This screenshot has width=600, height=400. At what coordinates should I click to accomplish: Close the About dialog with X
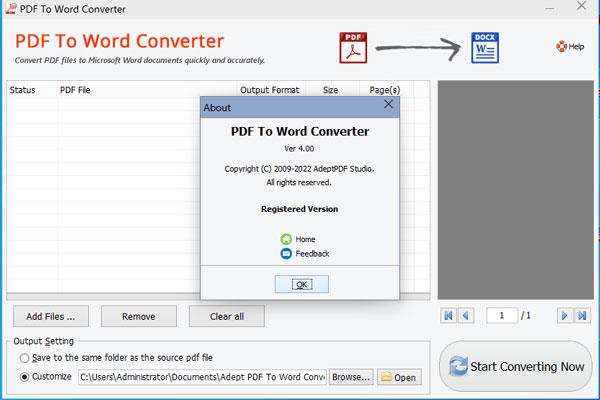tap(388, 104)
